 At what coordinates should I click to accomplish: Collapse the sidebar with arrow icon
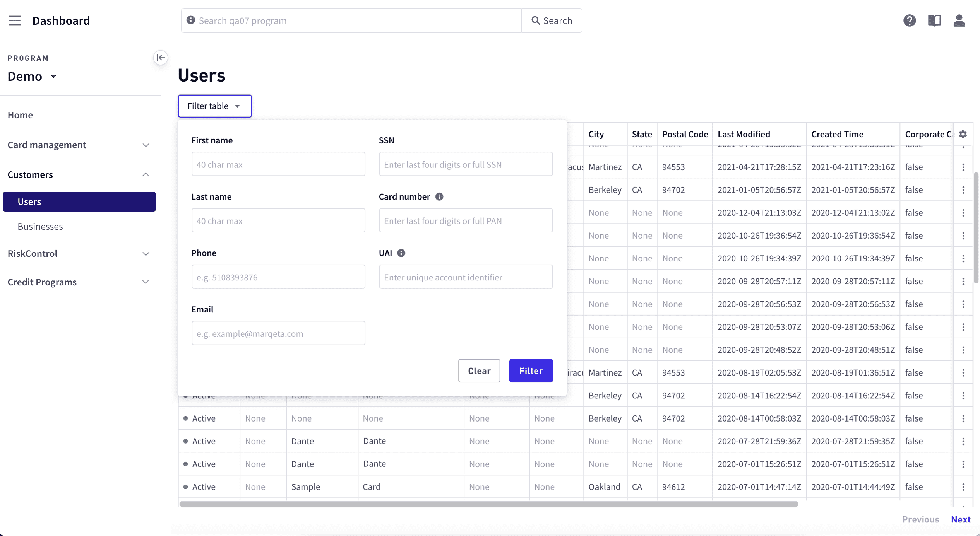(161, 58)
